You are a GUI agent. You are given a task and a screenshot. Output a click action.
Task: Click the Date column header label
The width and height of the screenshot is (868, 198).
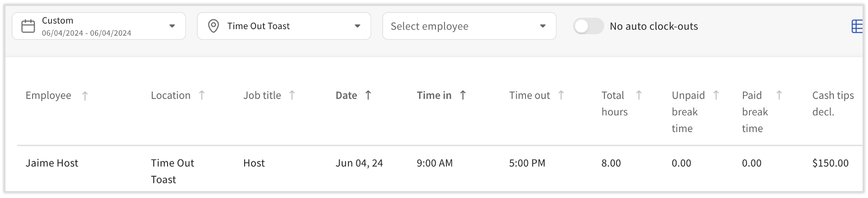click(x=346, y=96)
